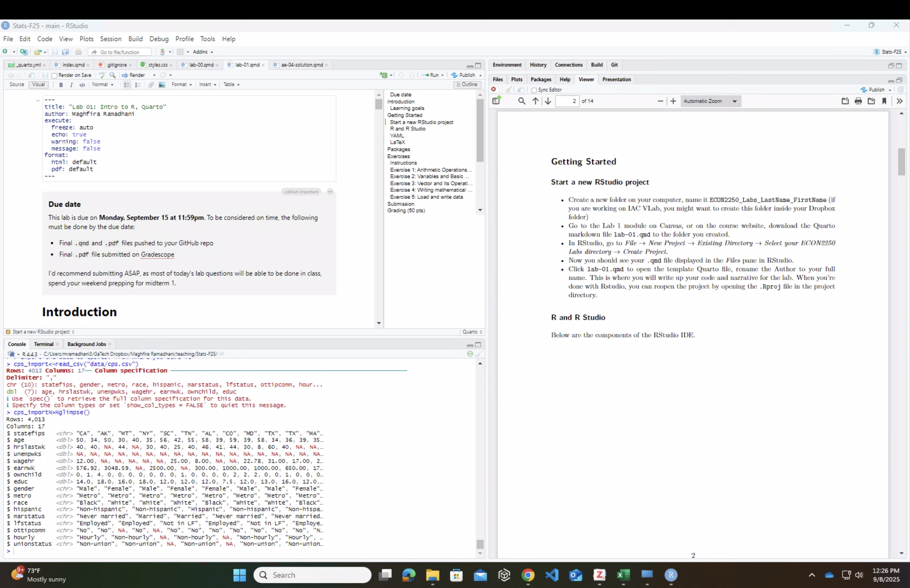Open the Git tab
Screen dimensions: 910x588
[614, 65]
